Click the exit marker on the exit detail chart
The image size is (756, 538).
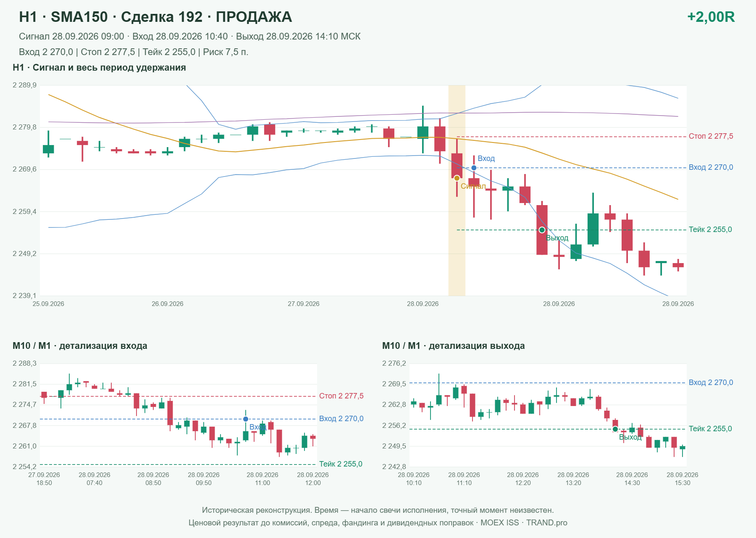615,429
